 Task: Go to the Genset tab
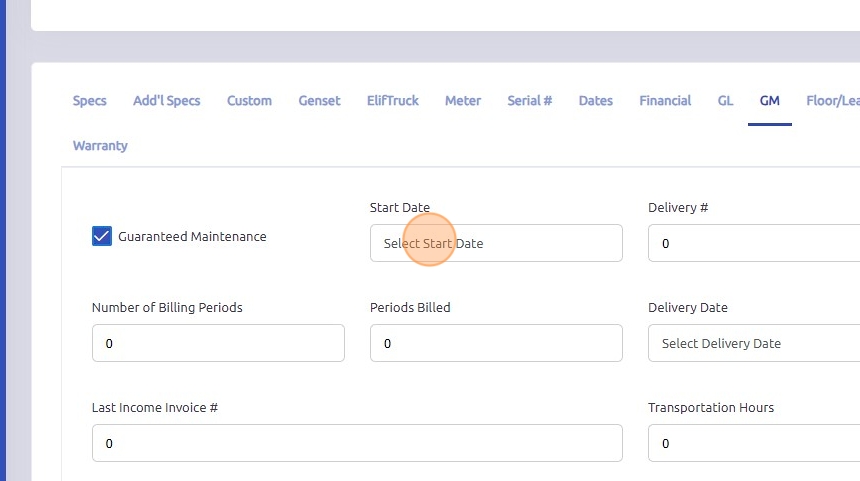point(319,101)
